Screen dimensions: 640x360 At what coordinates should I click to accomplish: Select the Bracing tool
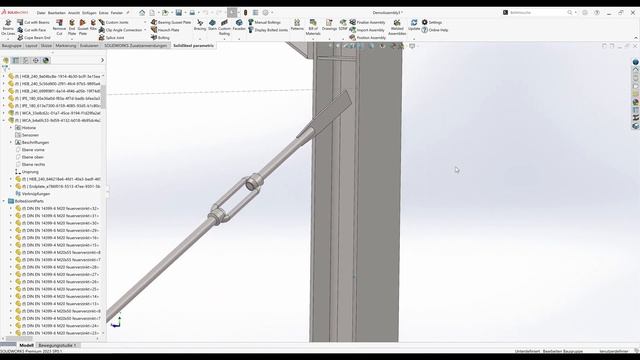tap(200, 25)
